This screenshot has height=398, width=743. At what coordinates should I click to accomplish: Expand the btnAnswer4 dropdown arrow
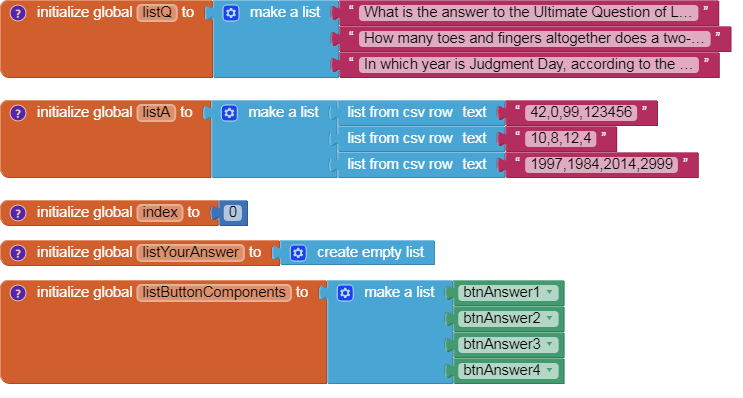tap(550, 370)
